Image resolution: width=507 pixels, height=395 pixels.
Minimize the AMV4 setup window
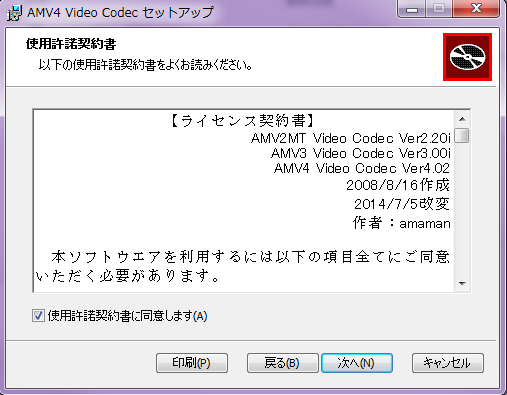click(x=412, y=9)
